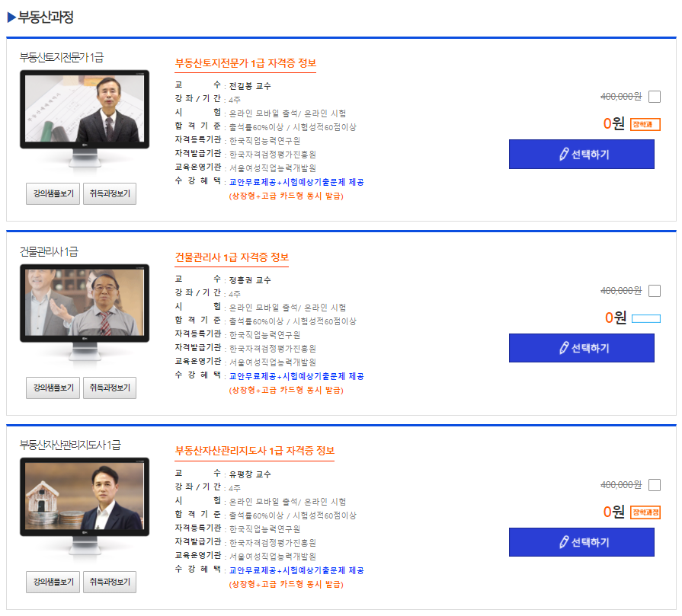
Task: Click the 부동산자산관리지도사 lecture monitor thumbnail
Action: 85,506
